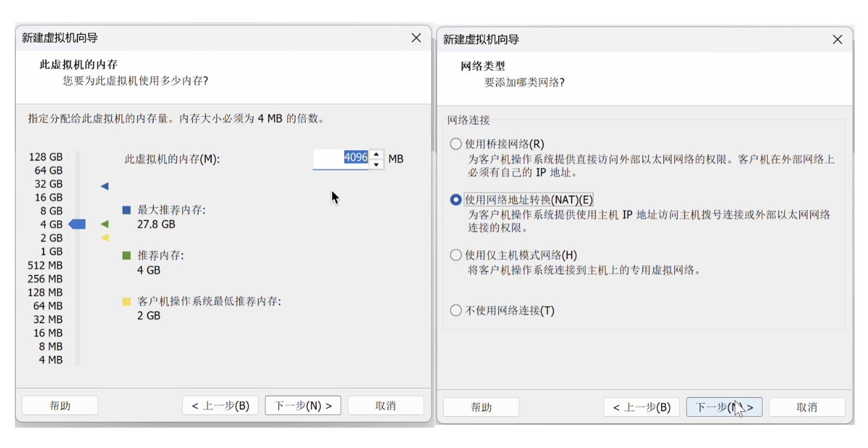Click the 128 MB scale label
The height and width of the screenshot is (448, 868).
coord(45,292)
